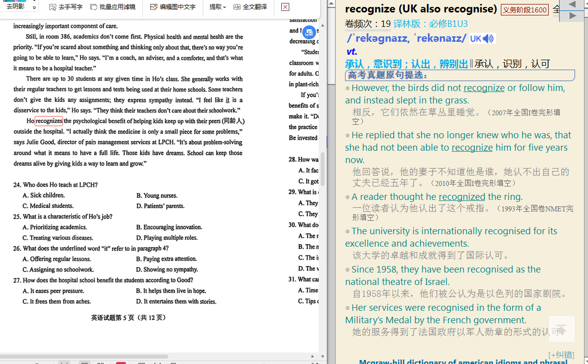
Task: Go to next dictionary entry arrow
Action: point(572,16)
